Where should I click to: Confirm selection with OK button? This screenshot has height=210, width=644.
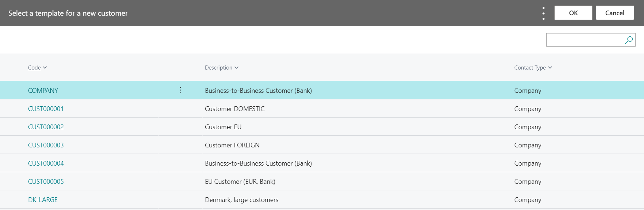click(x=573, y=13)
